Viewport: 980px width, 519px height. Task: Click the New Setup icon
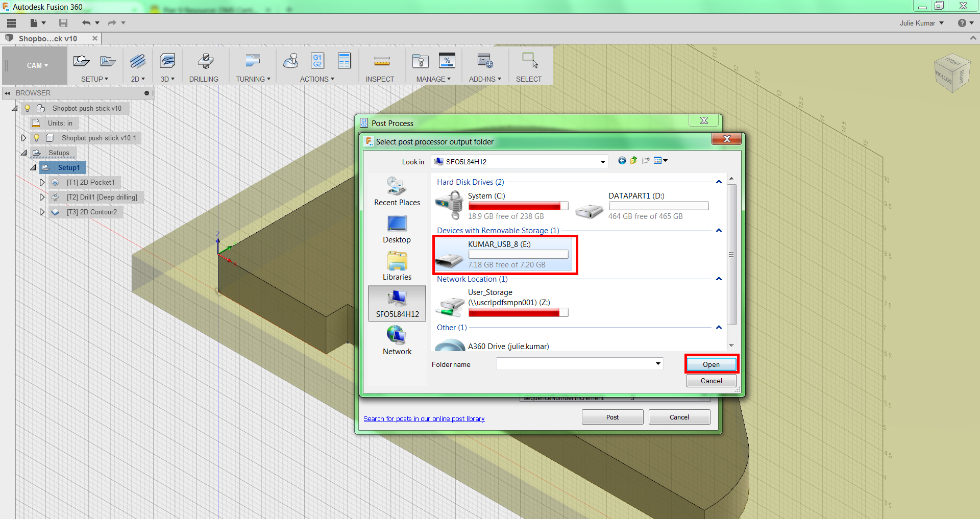pyautogui.click(x=81, y=61)
